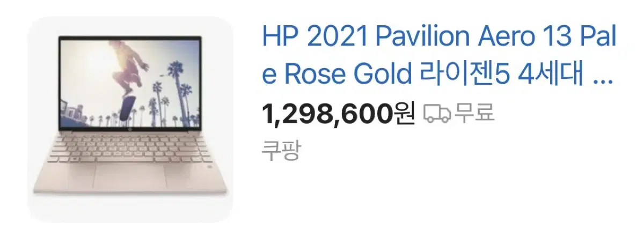644x237 pixels.
Task: Click the 원 currency symbol after the price
Action: [405, 114]
